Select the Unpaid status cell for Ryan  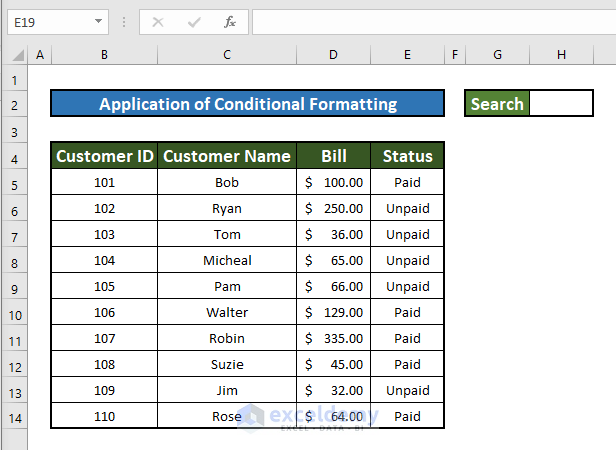(x=407, y=208)
